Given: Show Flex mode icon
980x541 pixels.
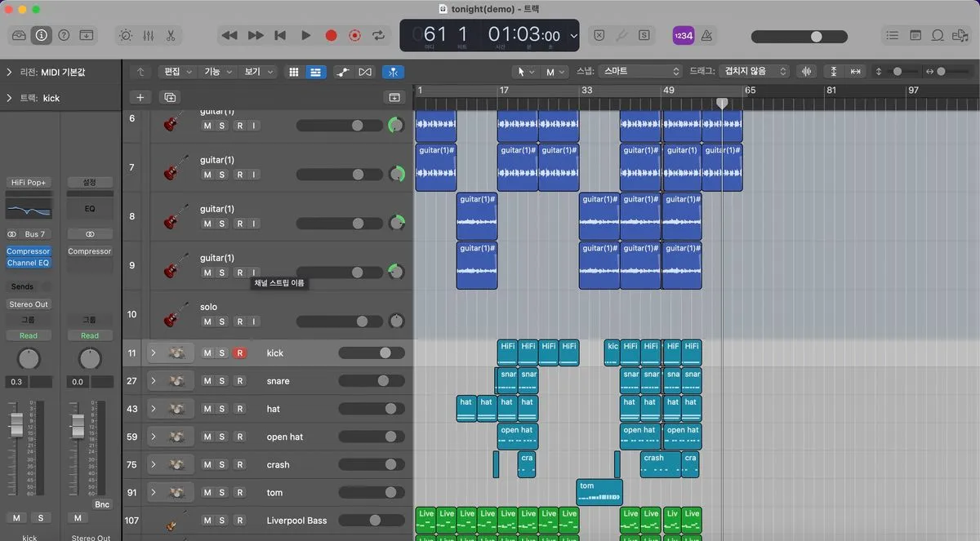Looking at the screenshot, I should 364,72.
